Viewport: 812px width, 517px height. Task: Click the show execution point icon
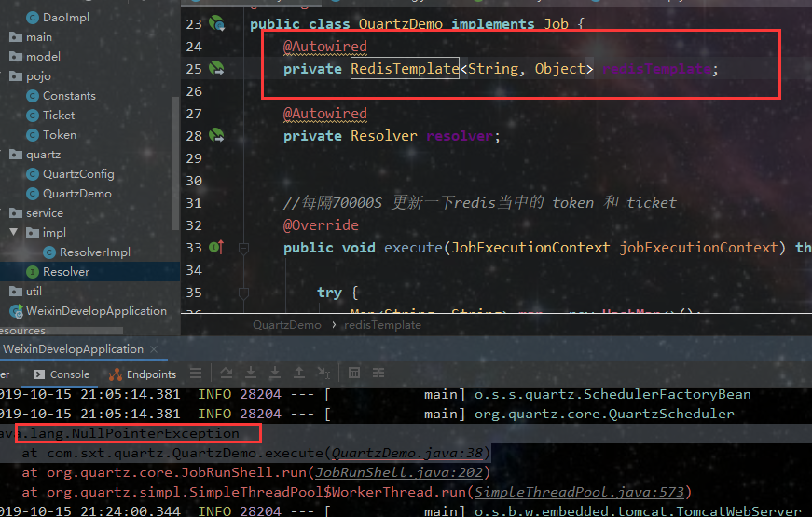click(227, 373)
